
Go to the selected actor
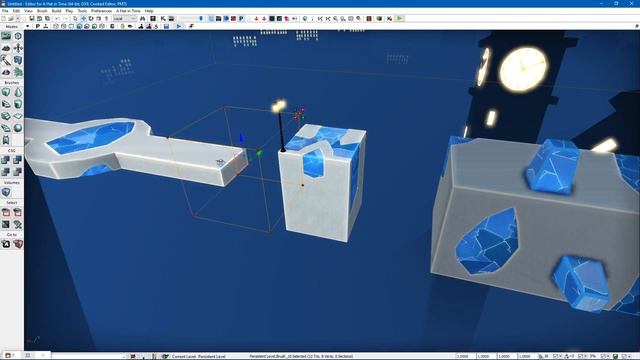6,244
